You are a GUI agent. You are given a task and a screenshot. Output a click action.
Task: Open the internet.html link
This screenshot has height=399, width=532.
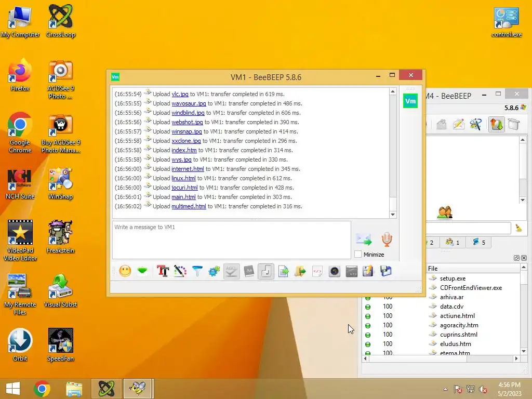tap(188, 169)
